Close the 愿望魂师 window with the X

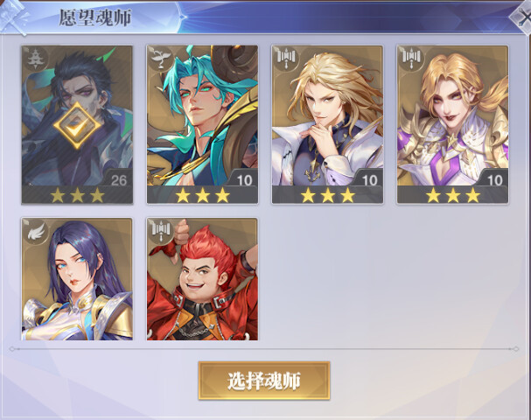pyautogui.click(x=523, y=17)
